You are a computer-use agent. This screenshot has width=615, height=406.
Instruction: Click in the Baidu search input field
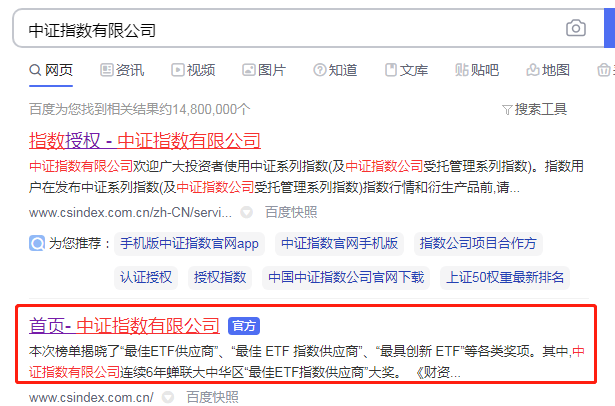pos(280,29)
